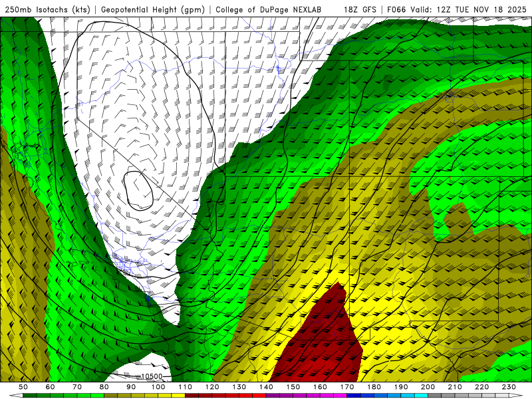
Task: Select the dark purple swatch starting at 140
Action: pyautogui.click(x=273, y=396)
